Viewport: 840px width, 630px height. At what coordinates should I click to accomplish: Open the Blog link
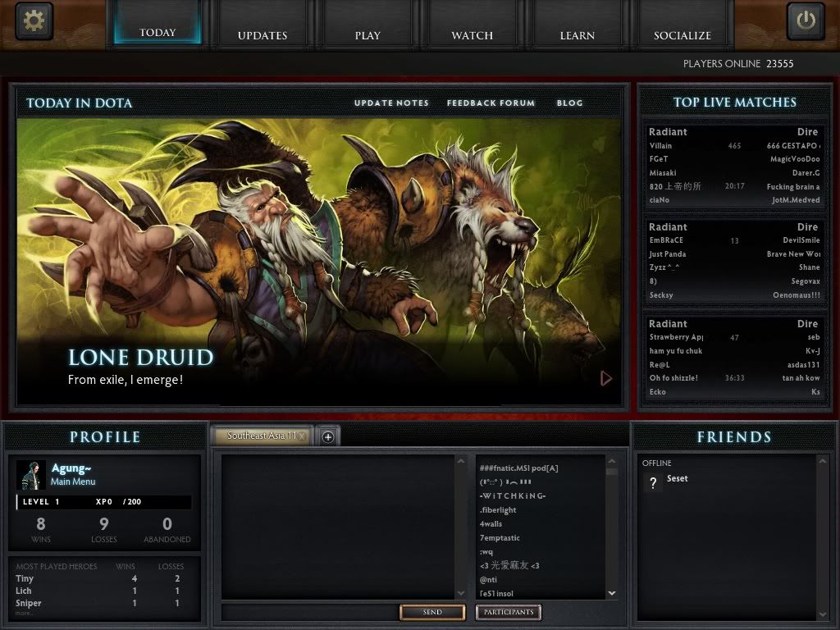(569, 103)
